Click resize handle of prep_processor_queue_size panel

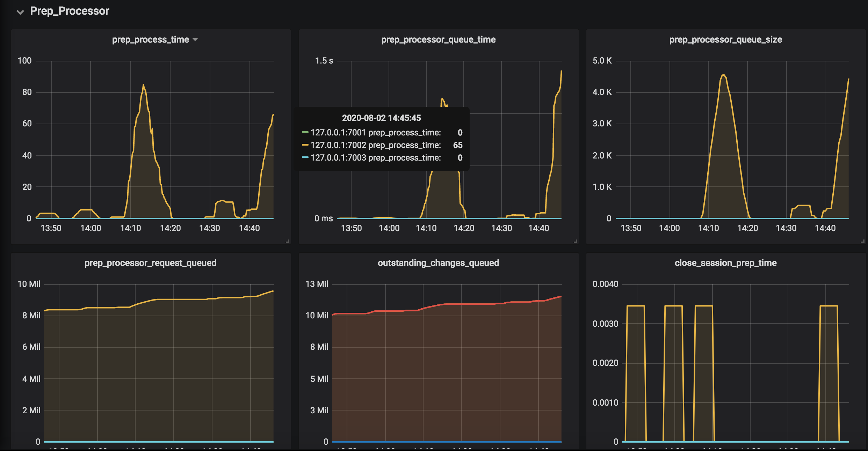863,241
